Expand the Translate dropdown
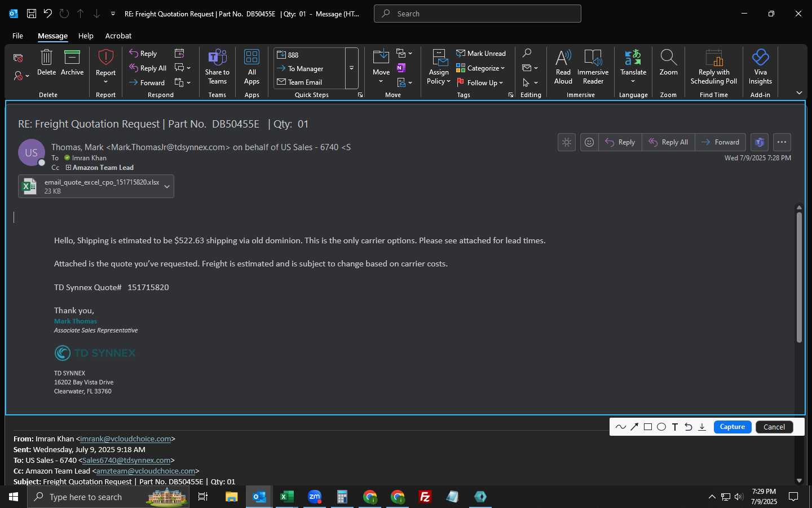The width and height of the screenshot is (812, 508). (633, 81)
